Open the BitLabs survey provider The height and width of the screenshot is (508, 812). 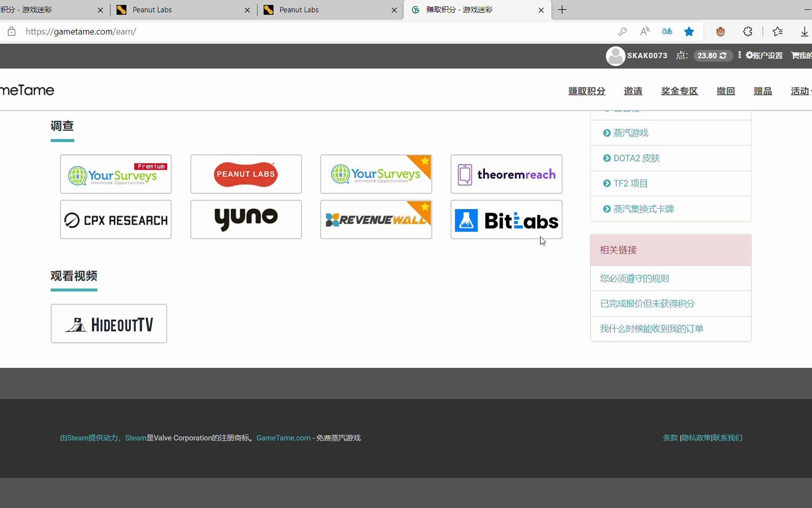[x=507, y=220]
